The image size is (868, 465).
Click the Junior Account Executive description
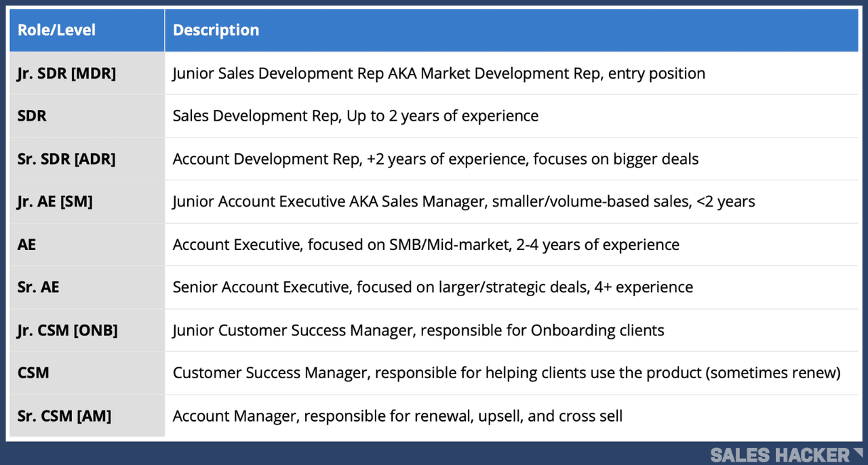click(464, 201)
